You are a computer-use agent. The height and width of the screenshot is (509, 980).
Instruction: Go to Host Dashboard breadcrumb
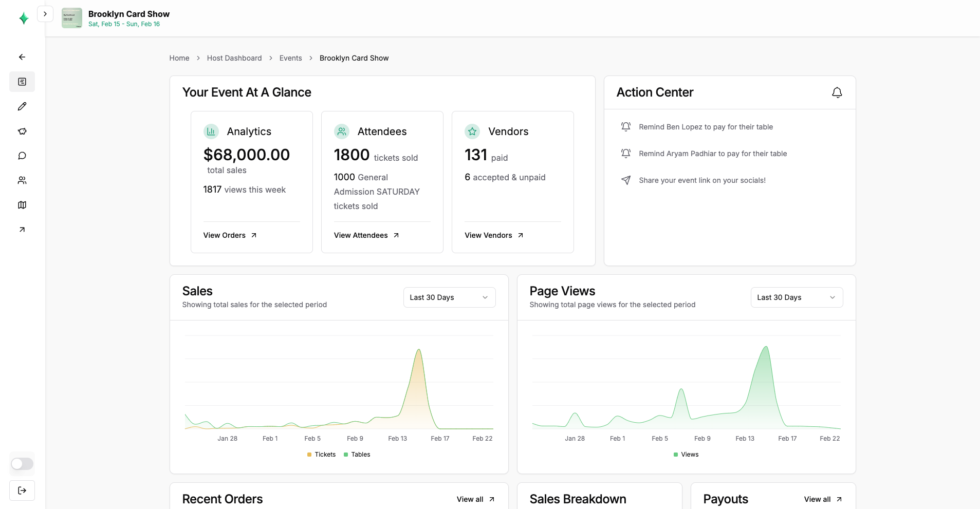coord(234,58)
